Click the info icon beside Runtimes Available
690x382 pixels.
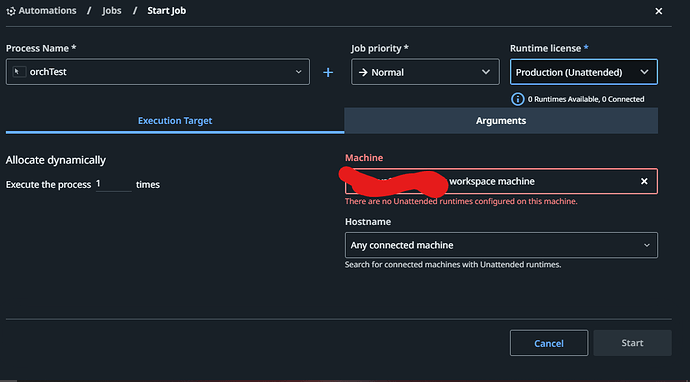coord(518,99)
